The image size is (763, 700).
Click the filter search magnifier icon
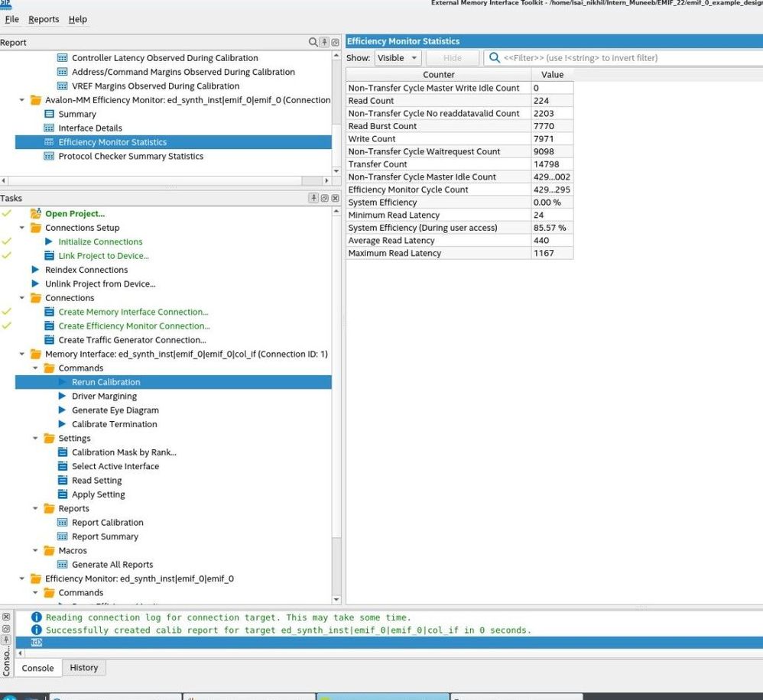(494, 58)
